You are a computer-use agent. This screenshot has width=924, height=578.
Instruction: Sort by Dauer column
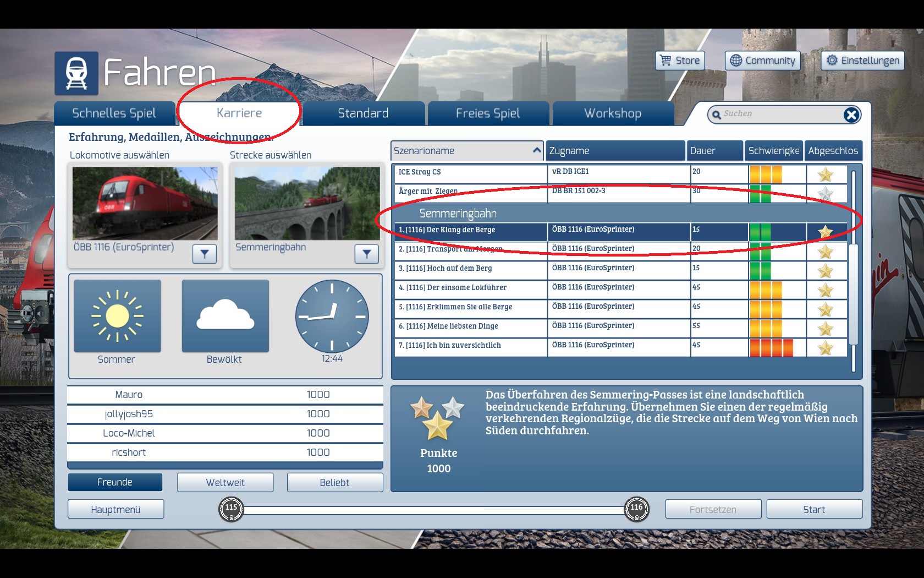point(715,151)
